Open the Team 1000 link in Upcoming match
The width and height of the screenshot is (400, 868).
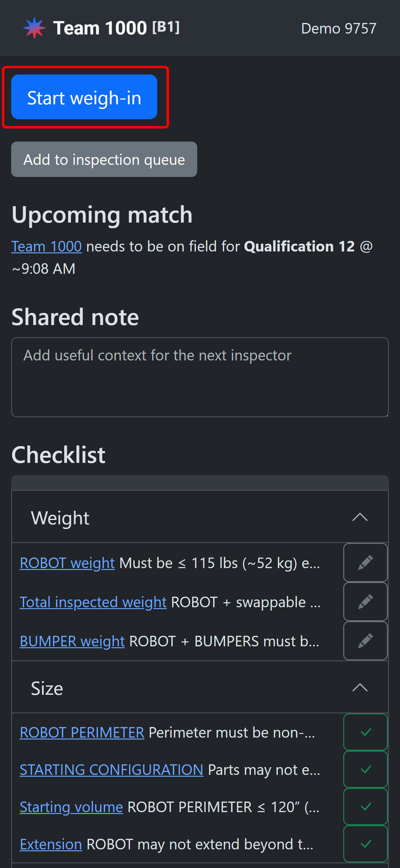coord(47,246)
